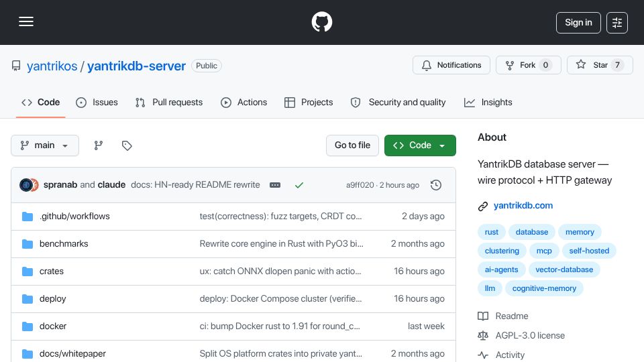
Task: Open the Actions tab
Action: [x=244, y=102]
